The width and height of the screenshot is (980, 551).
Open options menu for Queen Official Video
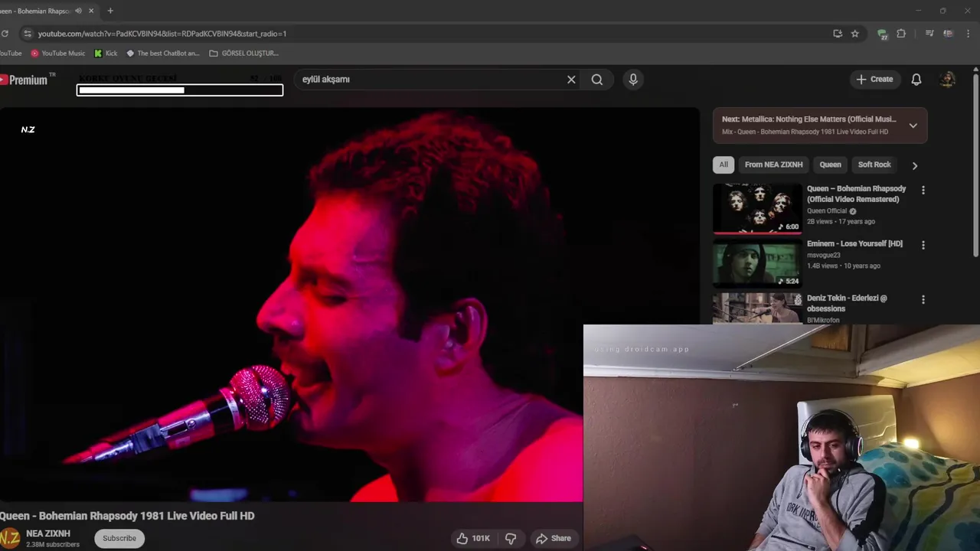(x=923, y=190)
